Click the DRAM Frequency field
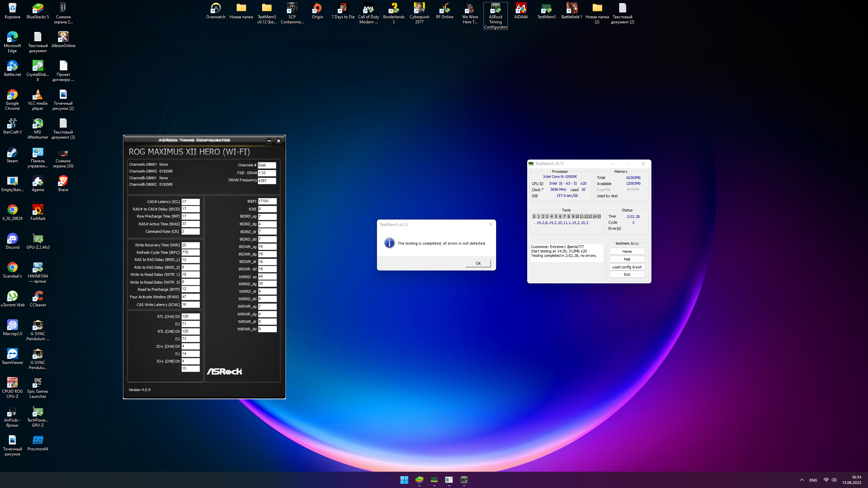 coord(267,181)
